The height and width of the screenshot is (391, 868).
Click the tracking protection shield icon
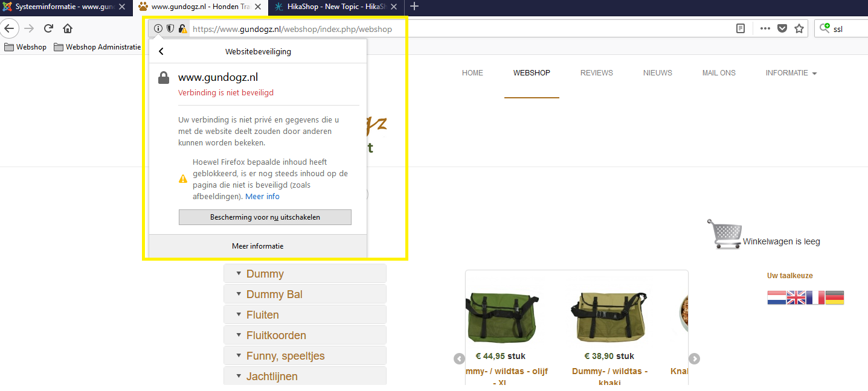pyautogui.click(x=170, y=28)
